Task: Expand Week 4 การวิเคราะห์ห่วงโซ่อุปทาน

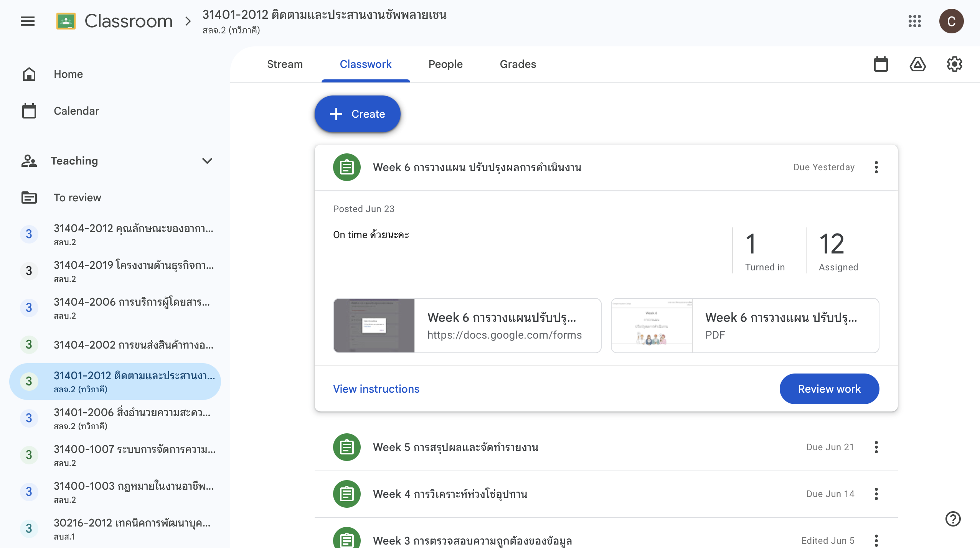Action: (x=606, y=494)
